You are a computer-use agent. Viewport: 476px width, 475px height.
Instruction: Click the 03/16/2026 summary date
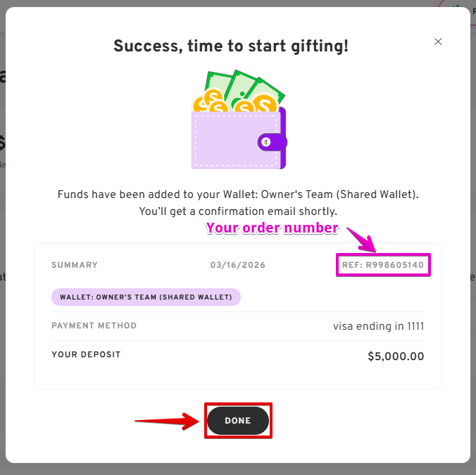tap(237, 265)
